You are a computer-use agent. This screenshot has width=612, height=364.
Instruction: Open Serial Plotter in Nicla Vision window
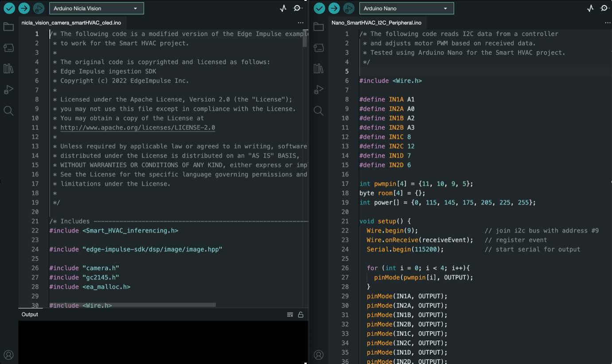click(283, 8)
